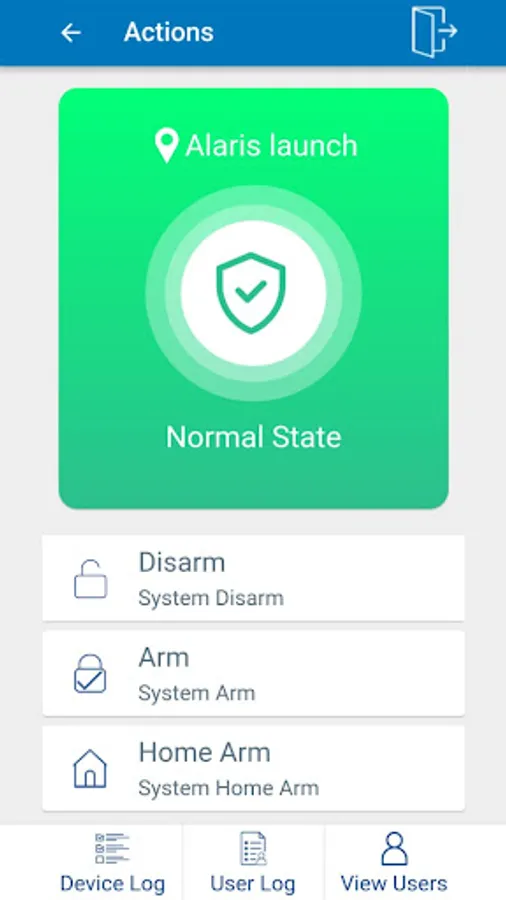Tap the shield checkmark status icon
Viewport: 506px width, 900px height.
pyautogui.click(x=251, y=293)
